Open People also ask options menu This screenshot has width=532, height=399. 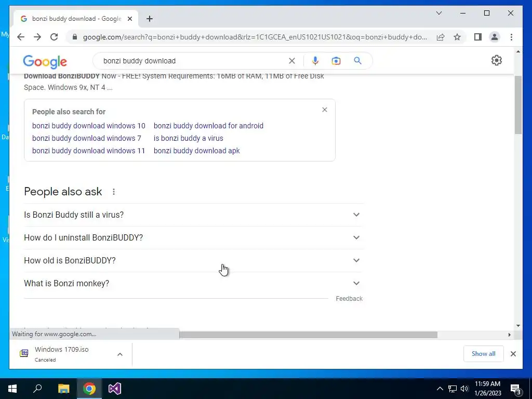(x=114, y=192)
